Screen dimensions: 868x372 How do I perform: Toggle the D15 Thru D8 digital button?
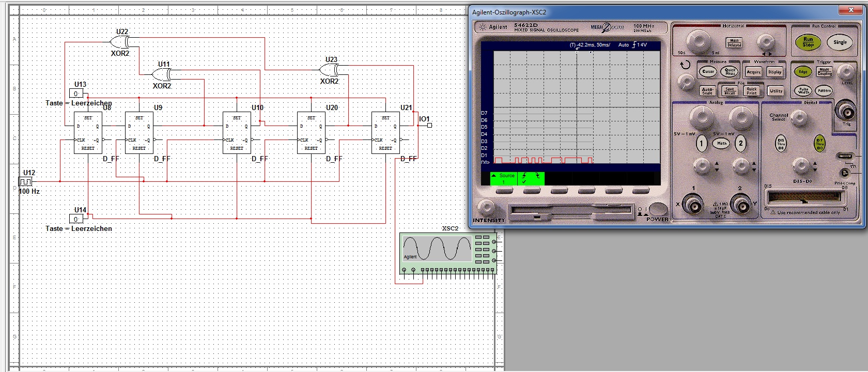tap(781, 144)
